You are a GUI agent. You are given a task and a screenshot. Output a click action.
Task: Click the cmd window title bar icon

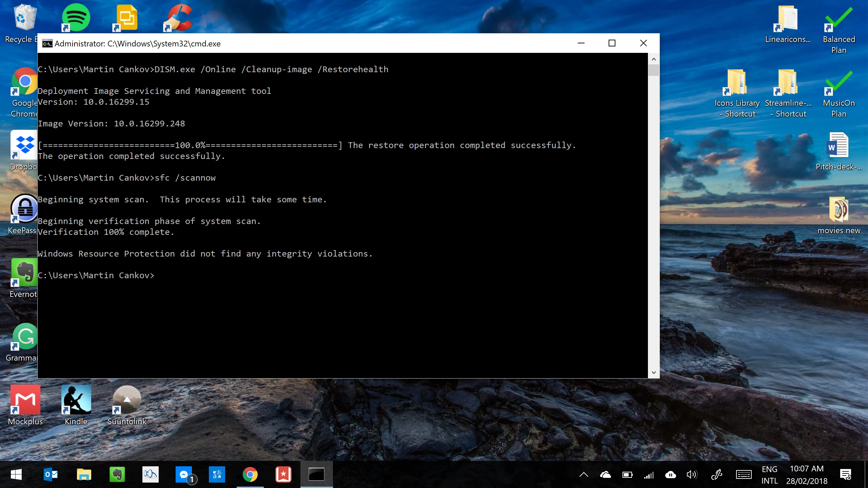pos(47,43)
